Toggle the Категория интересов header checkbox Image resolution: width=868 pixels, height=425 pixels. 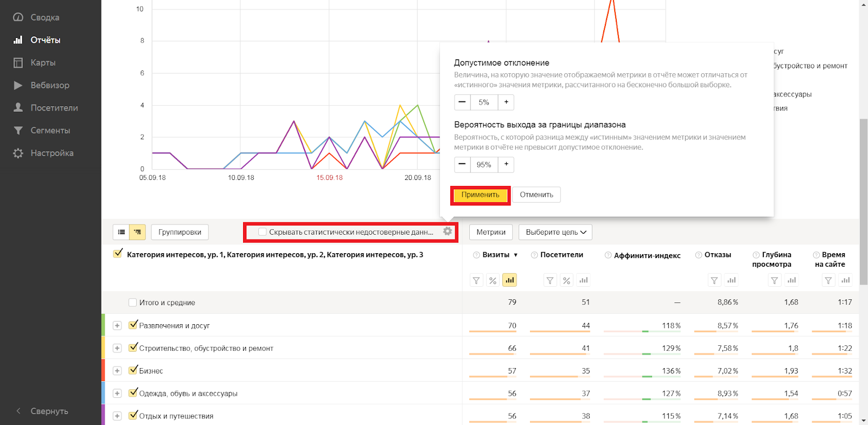pos(118,254)
